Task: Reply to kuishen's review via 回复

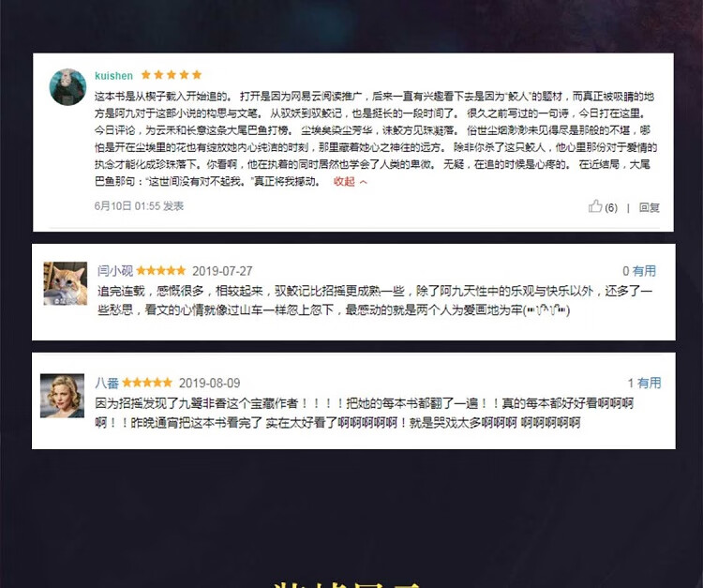Action: (x=650, y=207)
